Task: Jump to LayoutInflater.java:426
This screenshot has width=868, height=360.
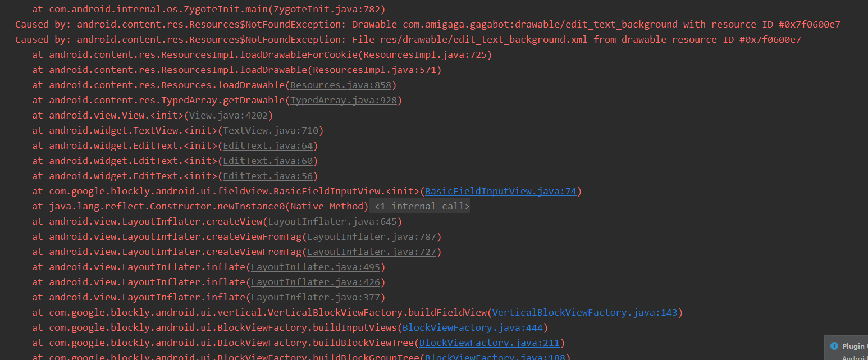Action: pos(316,282)
